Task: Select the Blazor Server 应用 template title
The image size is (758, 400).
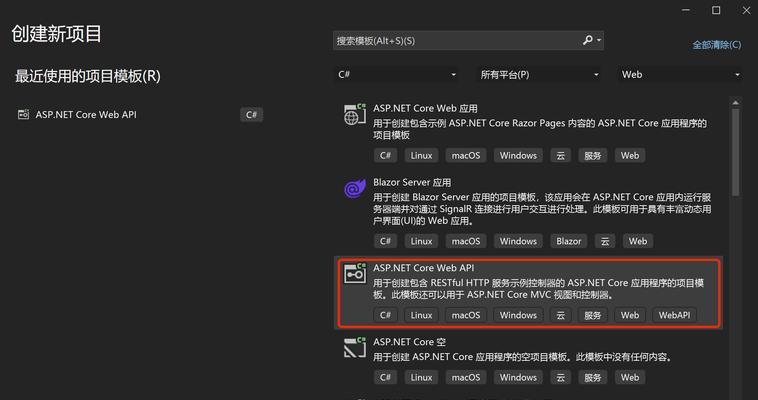Action: point(412,182)
